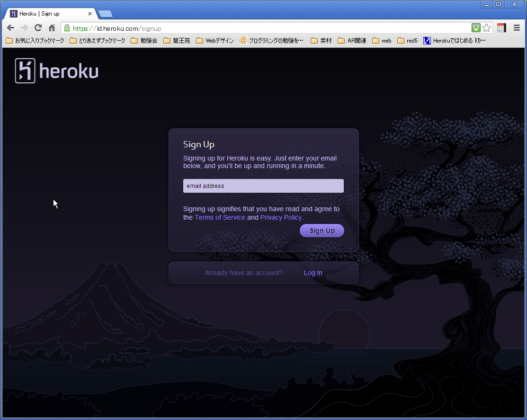Open the とりあえずブックマーク bookmark folder
Screen dimensions: 527x420
click(98, 41)
